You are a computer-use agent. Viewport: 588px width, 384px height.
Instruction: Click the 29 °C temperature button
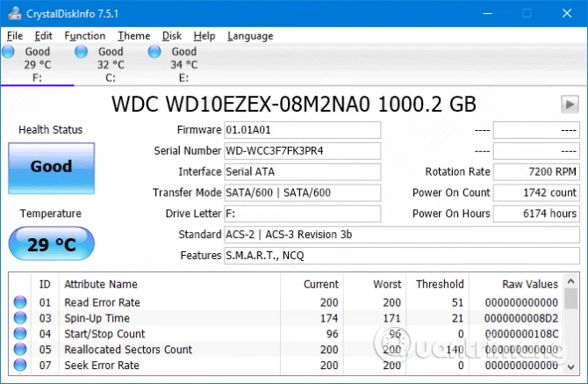pyautogui.click(x=52, y=243)
